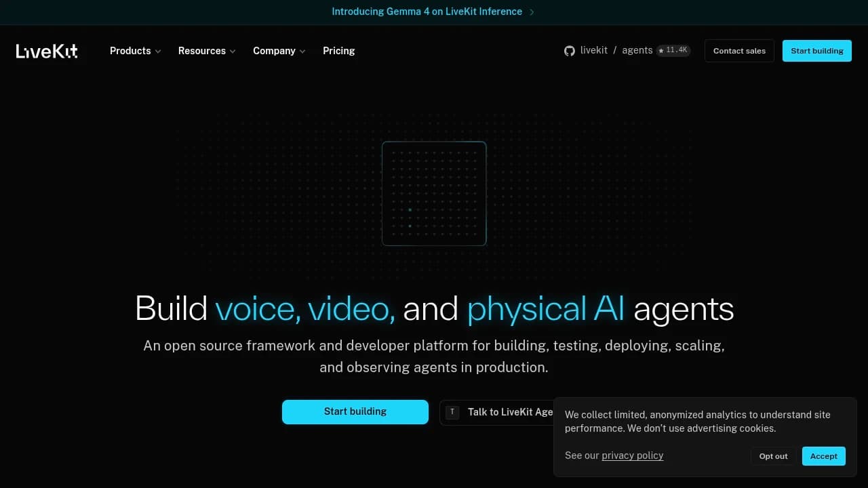The image size is (868, 488).
Task: Accept the analytics cookie notice
Action: (824, 456)
